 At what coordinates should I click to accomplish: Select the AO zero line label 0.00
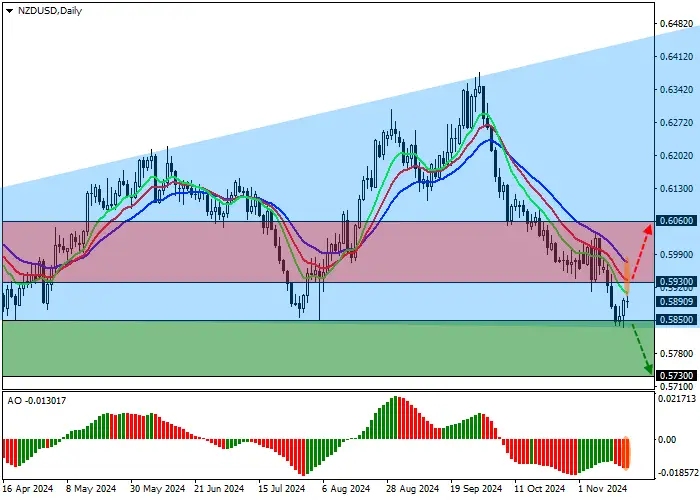[x=667, y=440]
